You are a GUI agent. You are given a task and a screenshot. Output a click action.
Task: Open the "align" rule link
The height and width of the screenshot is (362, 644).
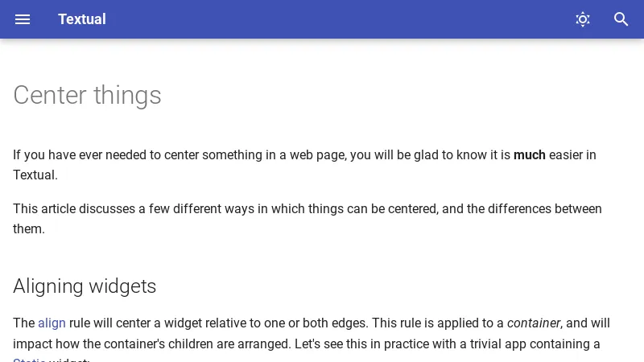point(52,323)
